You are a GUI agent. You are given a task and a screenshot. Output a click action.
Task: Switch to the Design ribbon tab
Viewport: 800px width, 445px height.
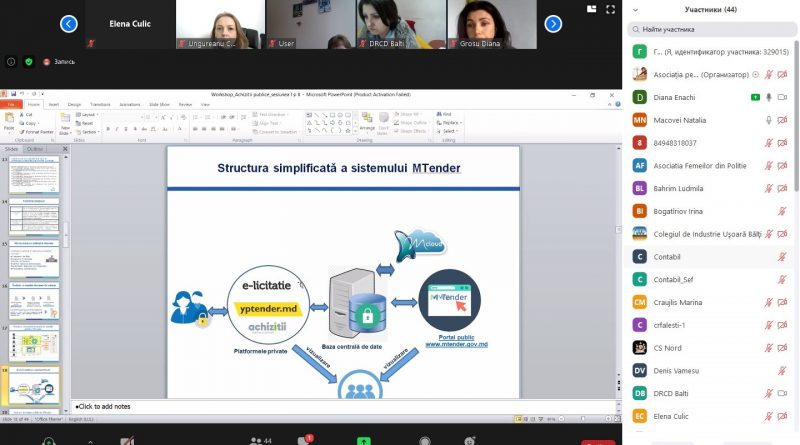tap(74, 105)
